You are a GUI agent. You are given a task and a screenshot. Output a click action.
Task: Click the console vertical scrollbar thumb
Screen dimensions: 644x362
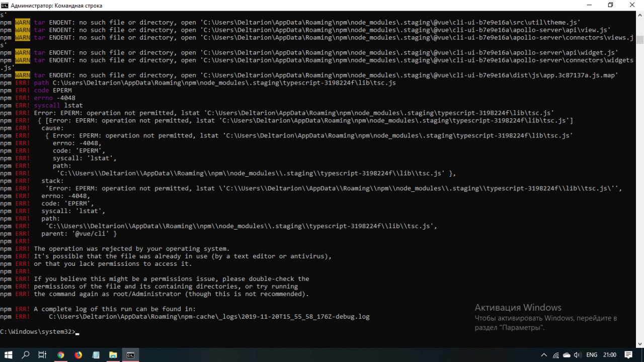click(639, 40)
